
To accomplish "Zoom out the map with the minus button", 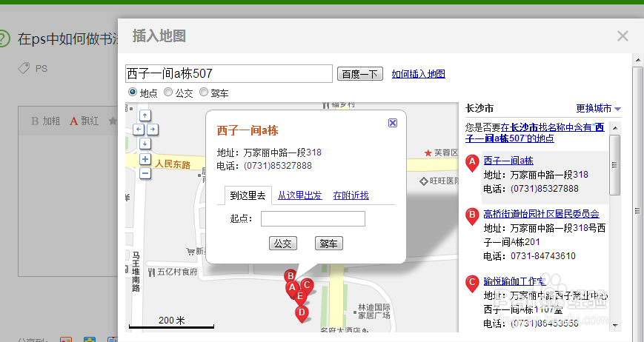I will click(x=145, y=173).
